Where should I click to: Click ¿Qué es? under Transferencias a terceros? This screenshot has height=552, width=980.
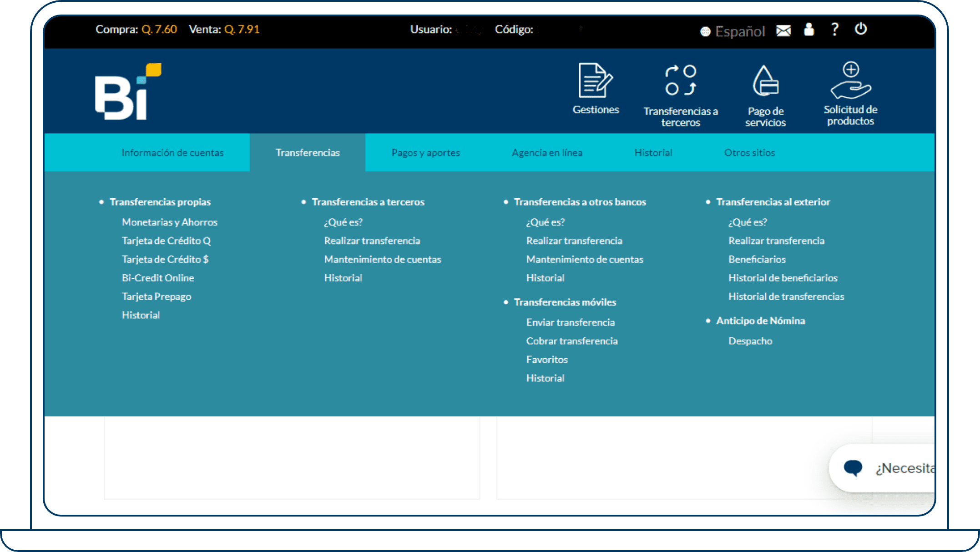343,222
